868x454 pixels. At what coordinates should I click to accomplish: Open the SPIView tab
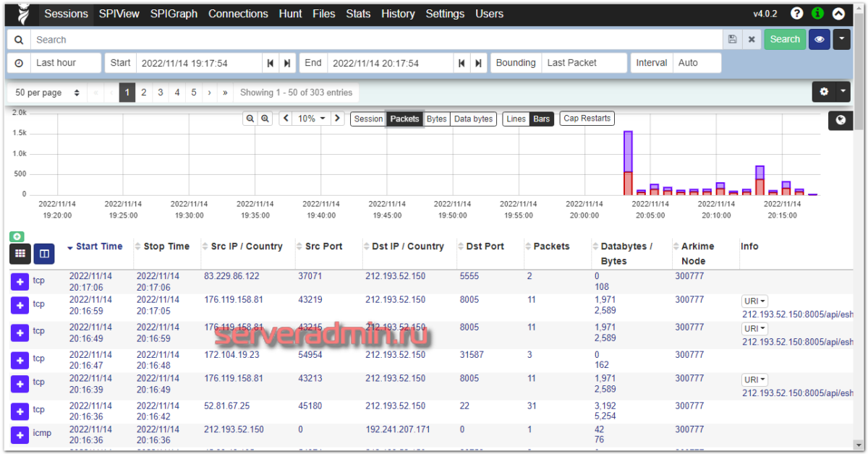click(x=119, y=14)
